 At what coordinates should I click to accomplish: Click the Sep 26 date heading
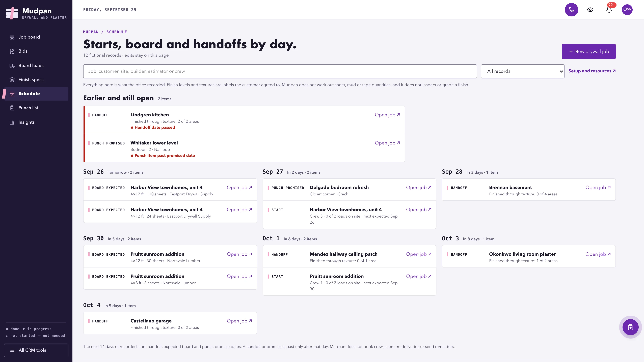point(93,172)
